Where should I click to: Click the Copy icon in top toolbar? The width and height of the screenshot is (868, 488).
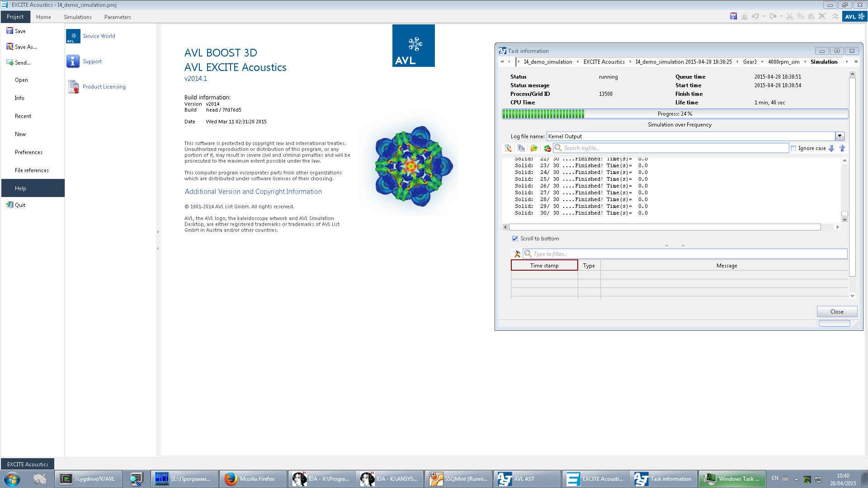801,16
